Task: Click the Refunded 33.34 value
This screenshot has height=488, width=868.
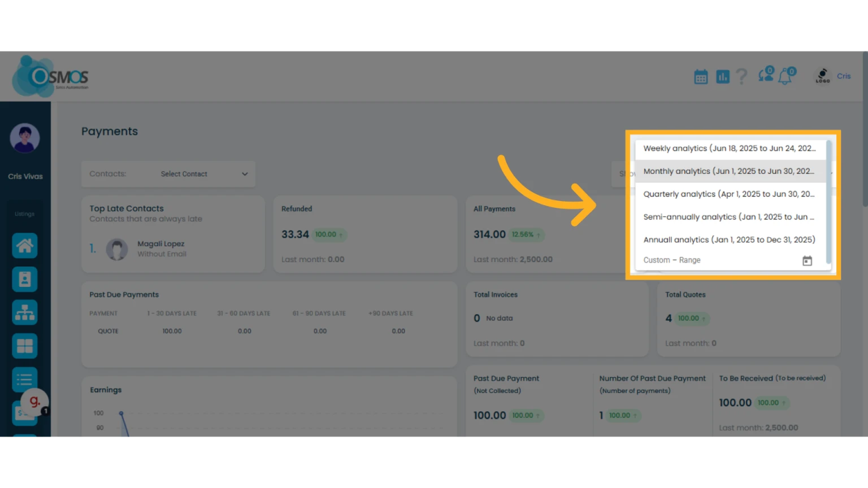Action: click(x=295, y=234)
